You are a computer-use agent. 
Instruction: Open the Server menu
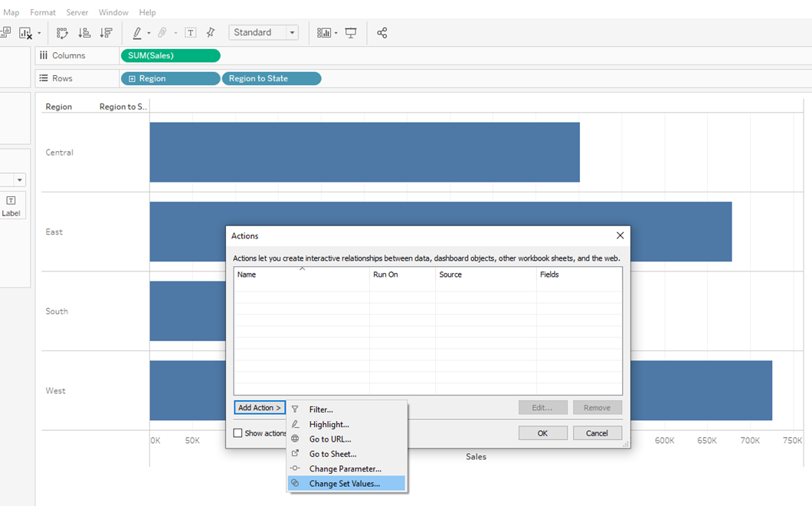click(77, 12)
